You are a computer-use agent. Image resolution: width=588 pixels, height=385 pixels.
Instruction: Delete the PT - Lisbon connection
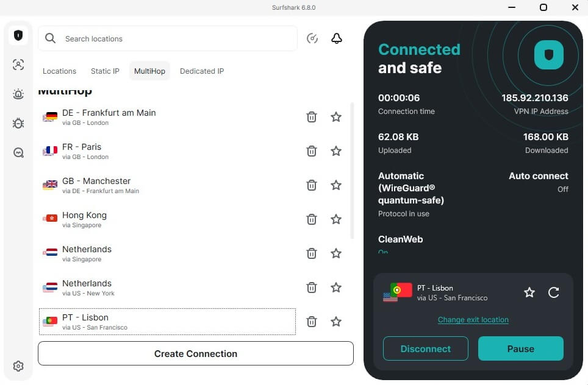(312, 321)
